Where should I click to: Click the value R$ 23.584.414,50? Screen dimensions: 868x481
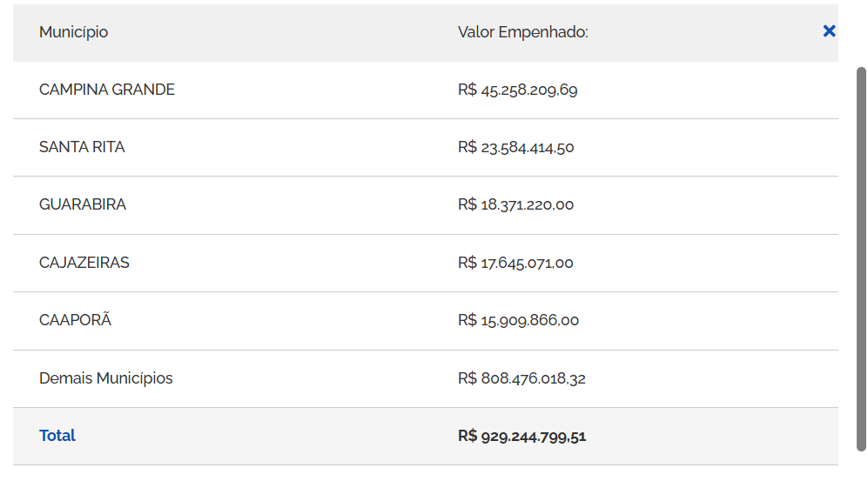click(x=515, y=147)
